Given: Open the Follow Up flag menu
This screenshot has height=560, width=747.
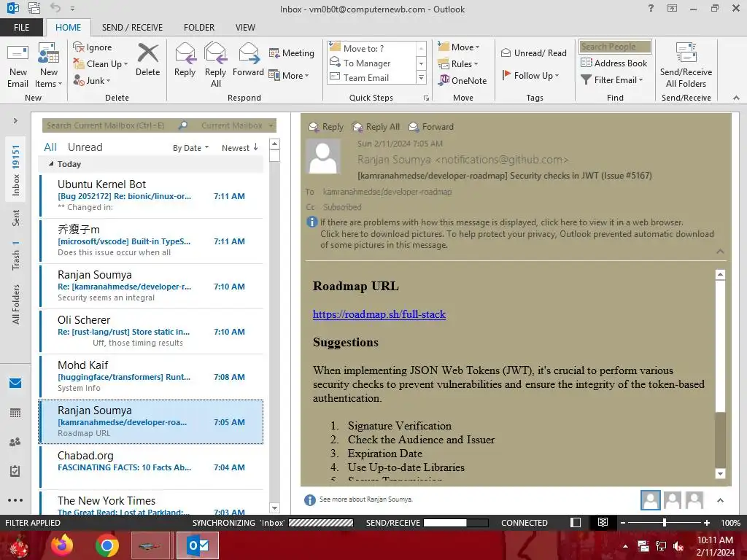Looking at the screenshot, I should (530, 75).
